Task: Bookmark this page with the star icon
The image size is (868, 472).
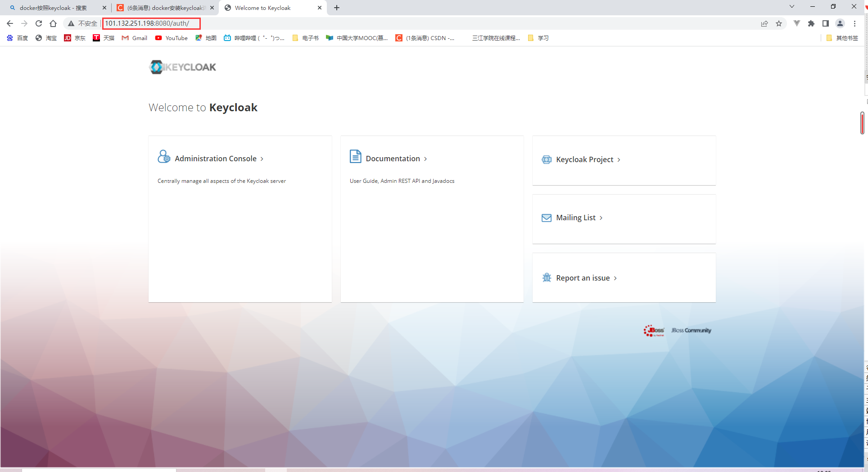Action: (779, 23)
